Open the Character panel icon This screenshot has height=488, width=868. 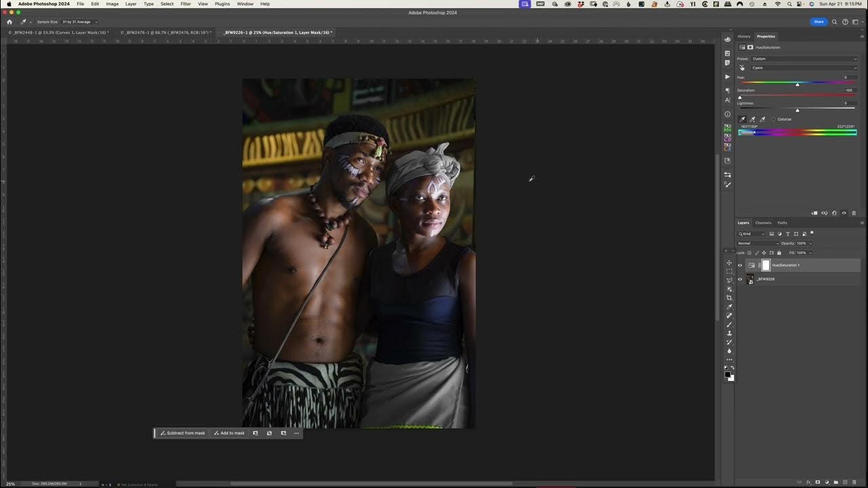pyautogui.click(x=727, y=100)
